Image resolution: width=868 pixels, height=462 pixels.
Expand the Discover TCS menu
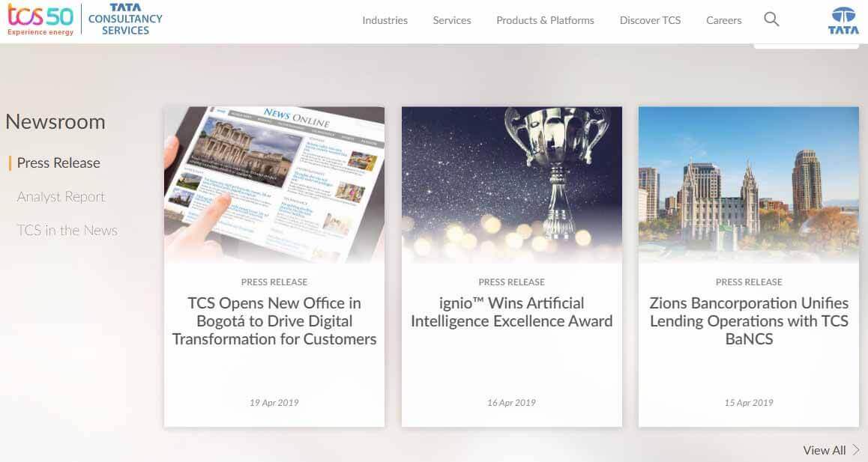650,20
